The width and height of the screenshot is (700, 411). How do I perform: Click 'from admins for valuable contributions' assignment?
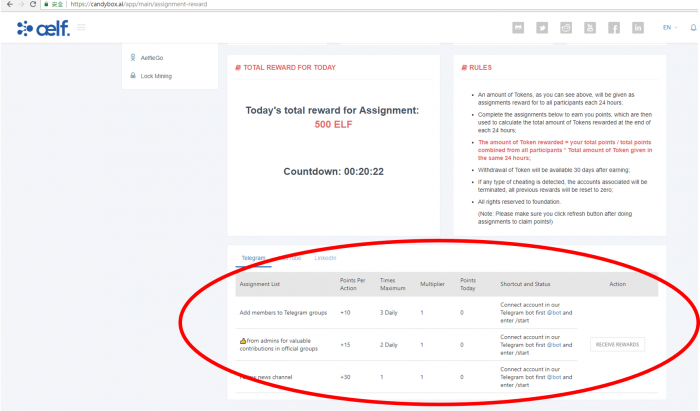pos(279,345)
